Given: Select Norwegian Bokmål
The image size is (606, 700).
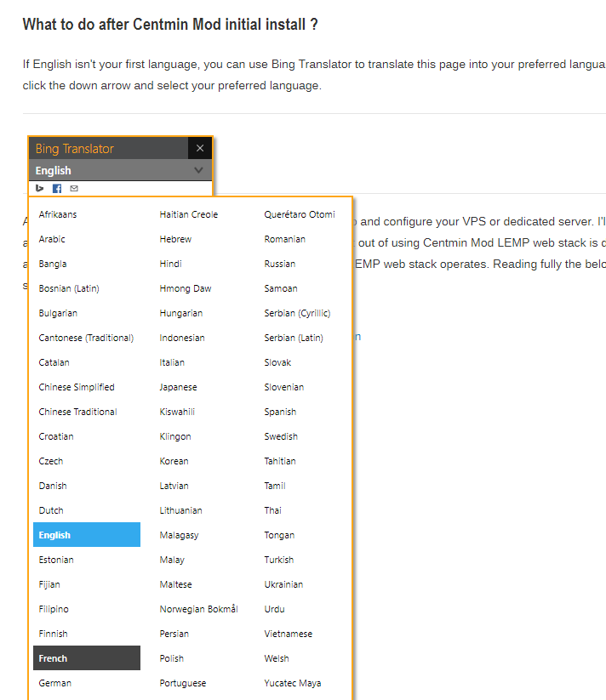Looking at the screenshot, I should tap(198, 609).
